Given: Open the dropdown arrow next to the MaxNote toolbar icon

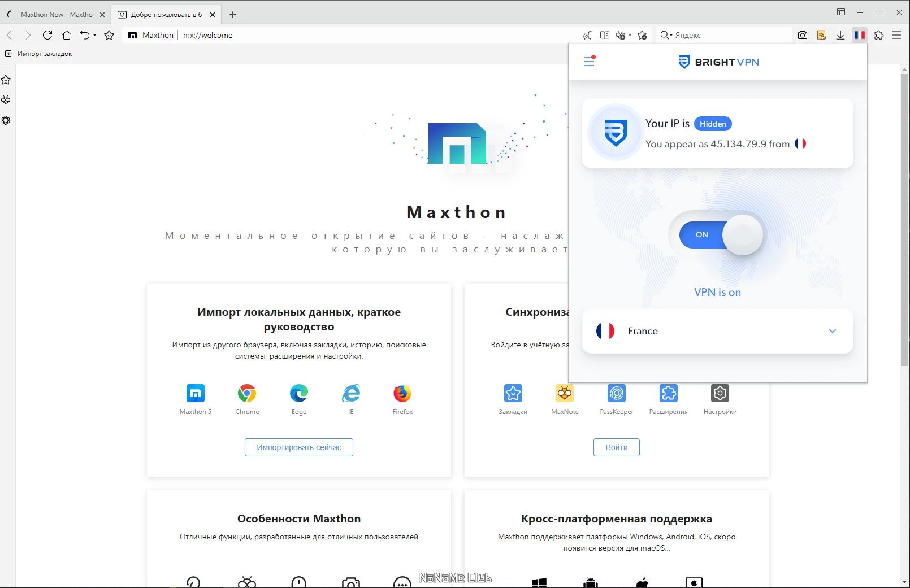Looking at the screenshot, I should point(630,35).
